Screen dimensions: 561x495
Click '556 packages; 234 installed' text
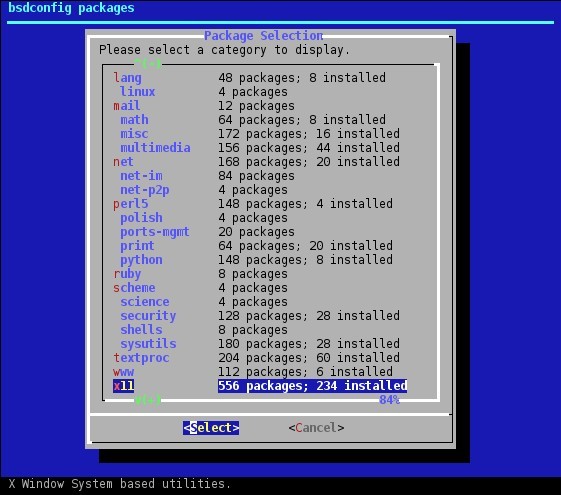click(x=312, y=386)
